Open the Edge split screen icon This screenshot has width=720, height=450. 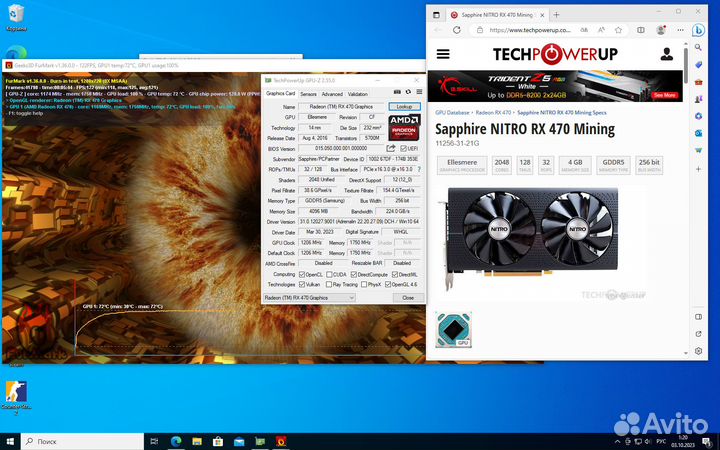tap(641, 30)
